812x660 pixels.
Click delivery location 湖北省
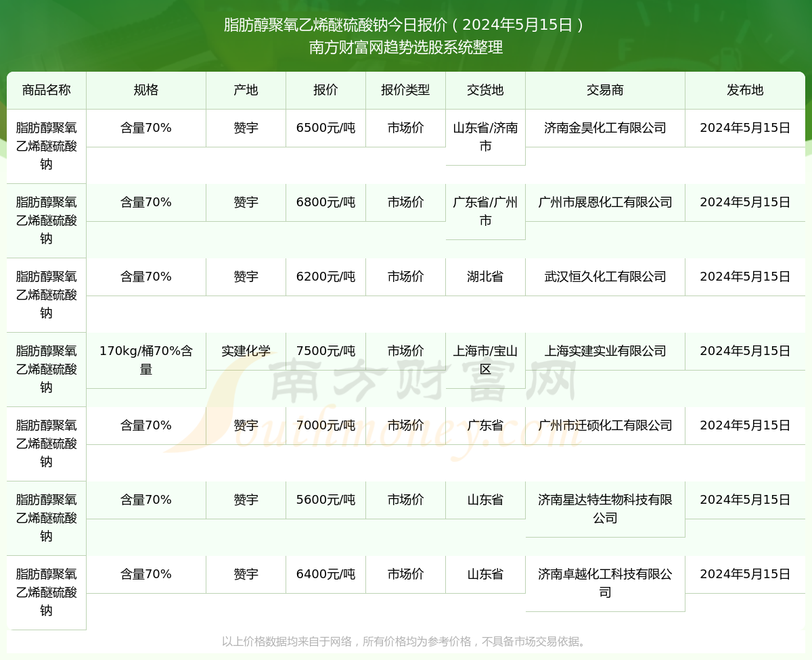tap(486, 277)
